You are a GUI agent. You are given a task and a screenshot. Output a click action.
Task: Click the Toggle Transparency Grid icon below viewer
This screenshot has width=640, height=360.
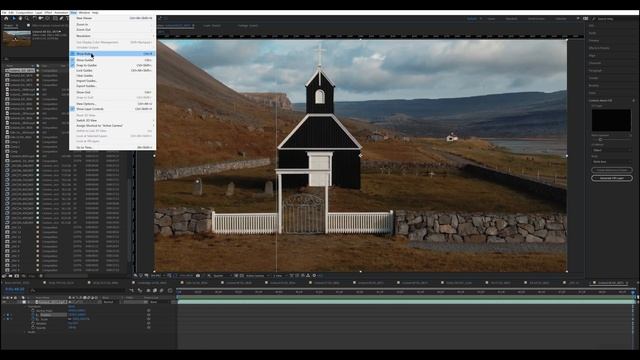(x=242, y=276)
